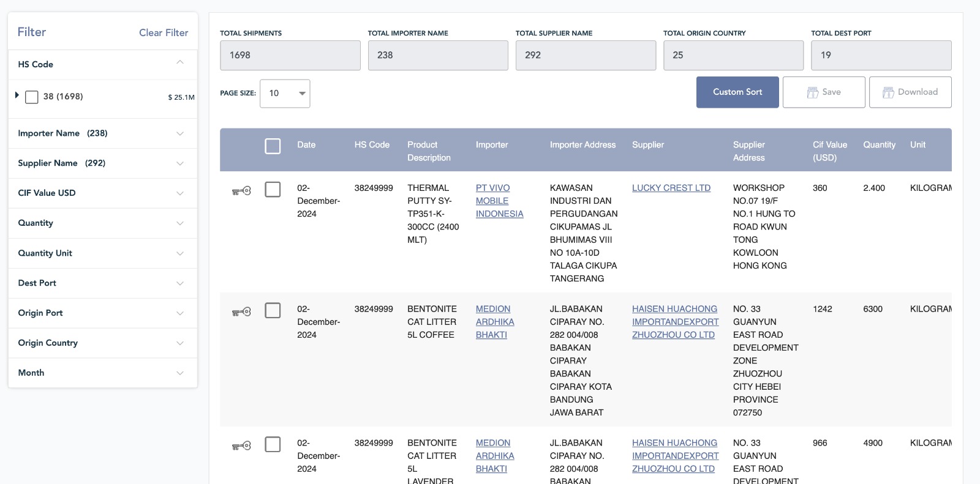Viewport: 980px width, 484px height.
Task: Click the key icon on Thermal Putty row
Action: point(241,191)
